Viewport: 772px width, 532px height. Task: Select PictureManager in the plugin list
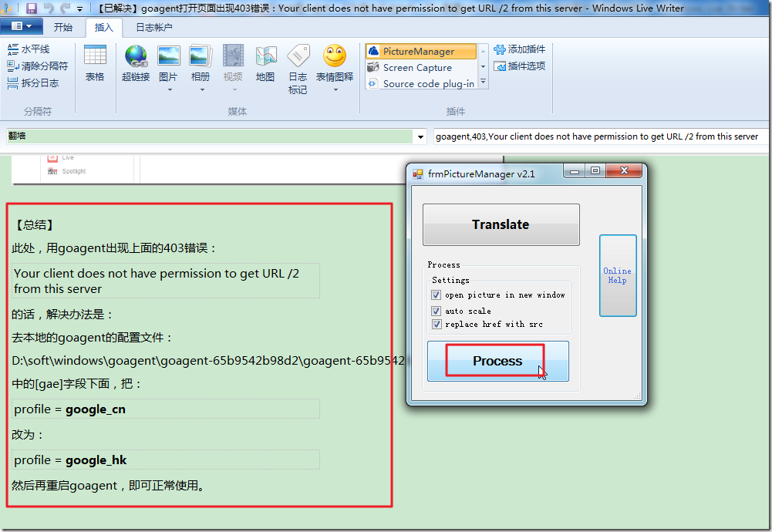point(421,51)
